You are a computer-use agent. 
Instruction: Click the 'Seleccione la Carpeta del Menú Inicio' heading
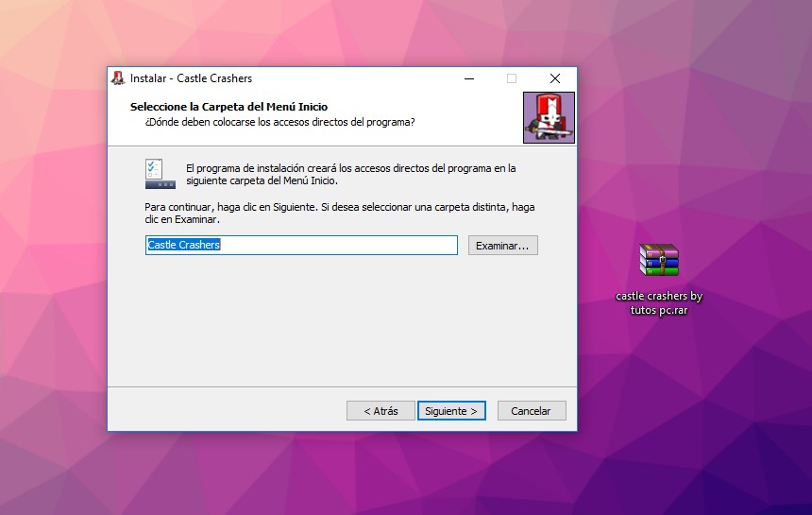pyautogui.click(x=228, y=107)
